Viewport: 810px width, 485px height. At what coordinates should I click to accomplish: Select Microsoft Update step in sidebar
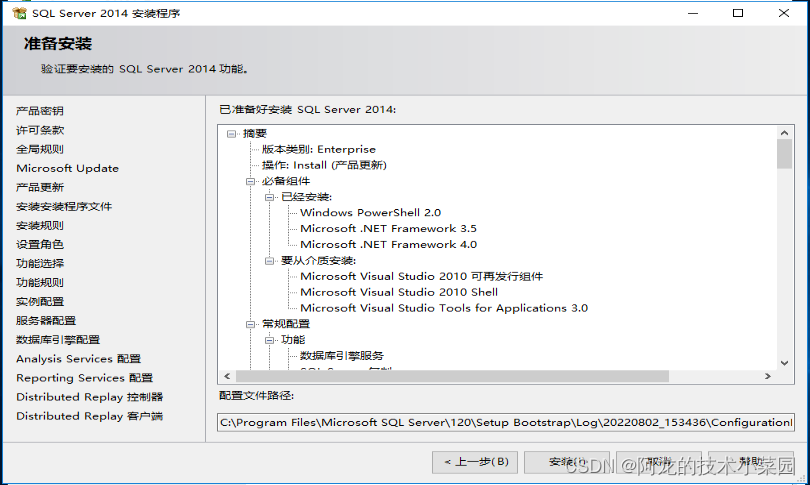pos(68,168)
